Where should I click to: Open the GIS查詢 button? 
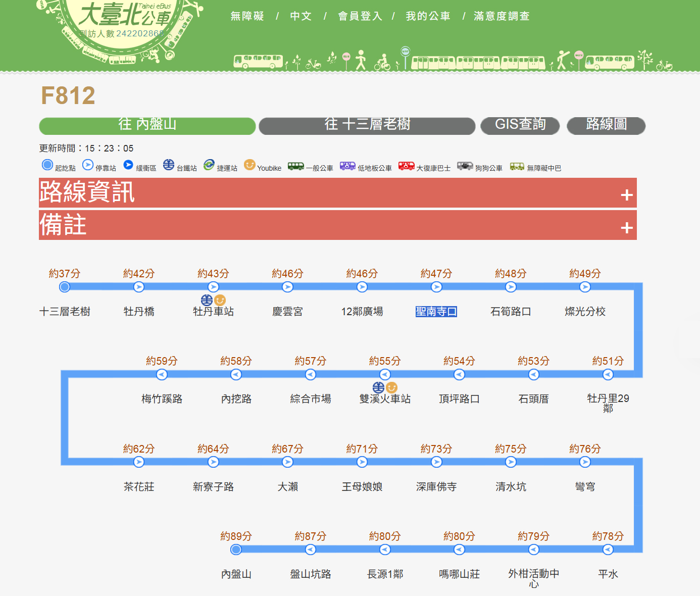[x=520, y=126]
